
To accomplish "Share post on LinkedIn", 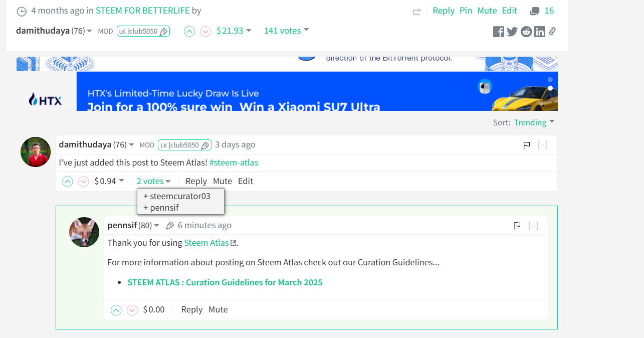I will click(540, 32).
